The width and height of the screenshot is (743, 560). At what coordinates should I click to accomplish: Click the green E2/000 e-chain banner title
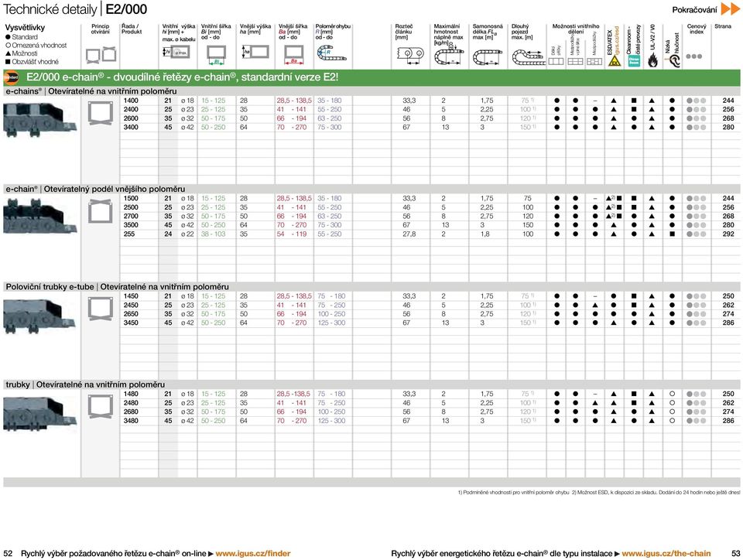[x=183, y=77]
